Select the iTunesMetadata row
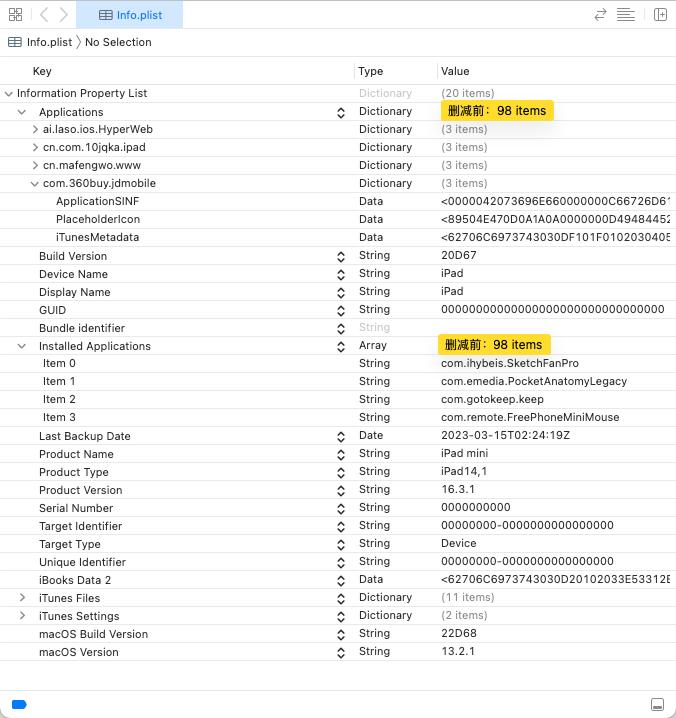 click(x=338, y=237)
